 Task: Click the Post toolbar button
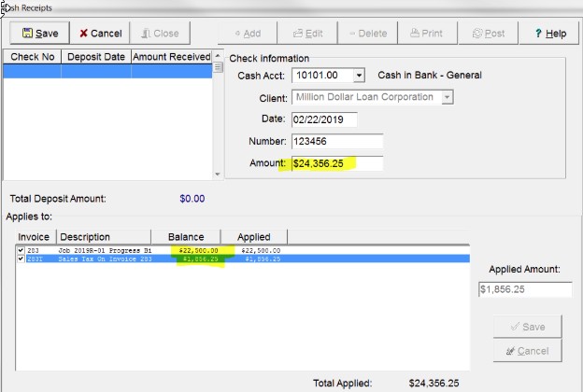coord(489,33)
